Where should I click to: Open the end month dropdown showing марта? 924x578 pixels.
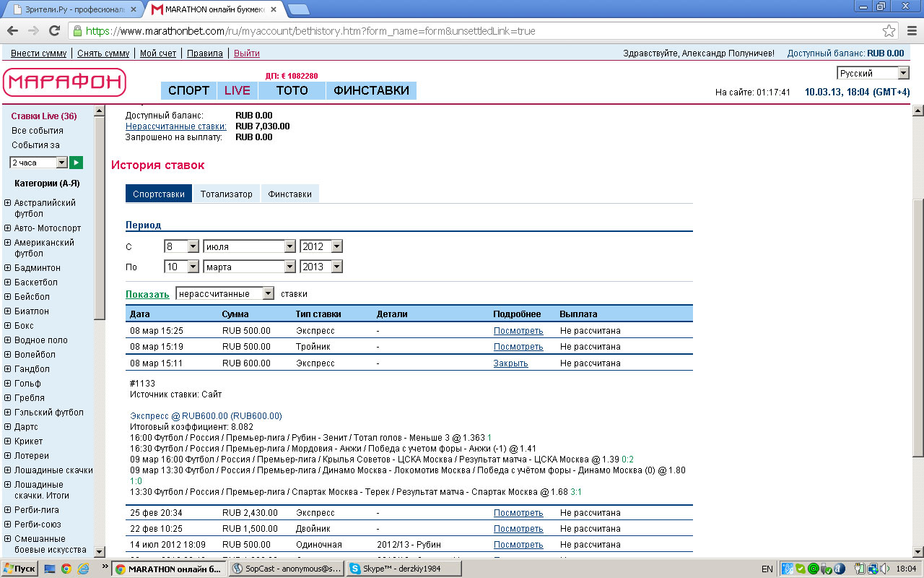pos(249,267)
